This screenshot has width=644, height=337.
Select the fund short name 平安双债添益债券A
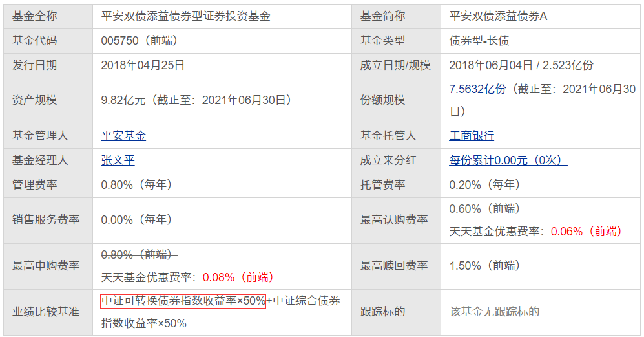(498, 16)
